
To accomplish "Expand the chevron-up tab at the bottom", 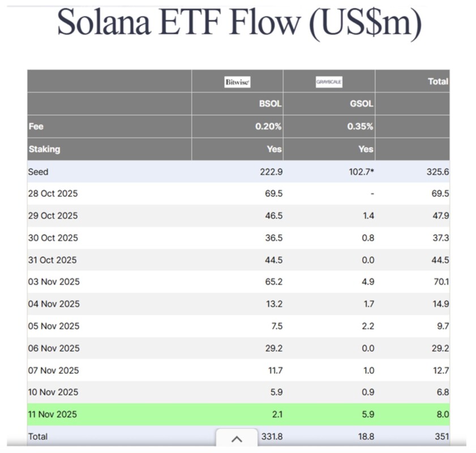I will point(237,439).
